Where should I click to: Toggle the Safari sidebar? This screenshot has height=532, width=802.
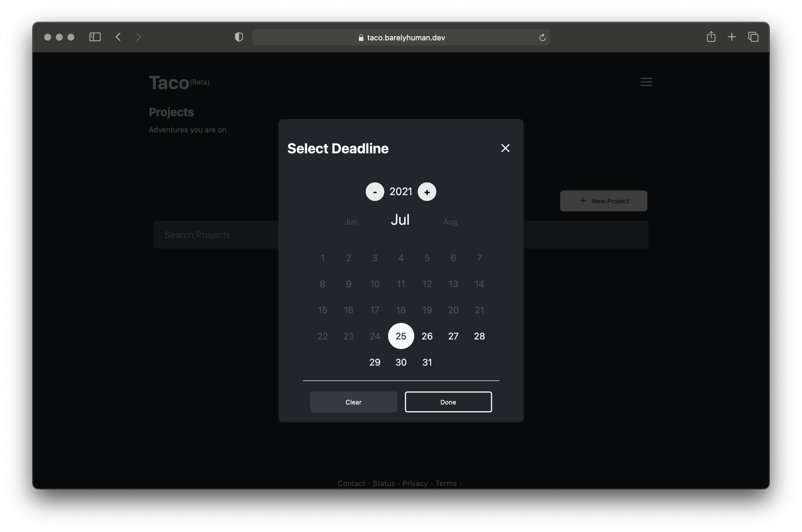pyautogui.click(x=95, y=37)
